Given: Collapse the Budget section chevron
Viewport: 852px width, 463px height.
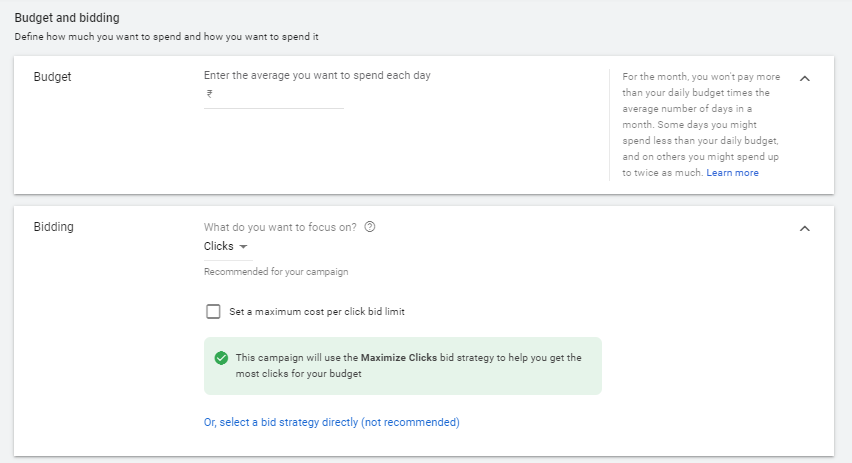Looking at the screenshot, I should [x=805, y=78].
